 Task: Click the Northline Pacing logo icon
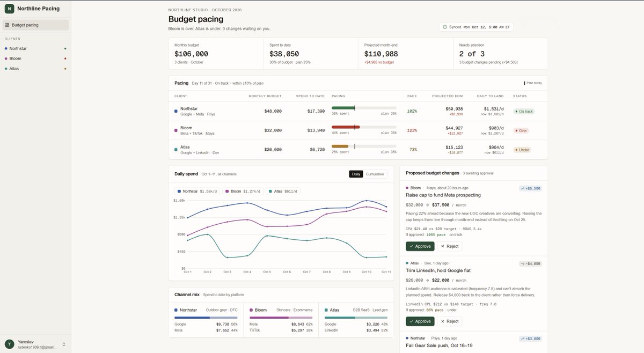click(9, 9)
